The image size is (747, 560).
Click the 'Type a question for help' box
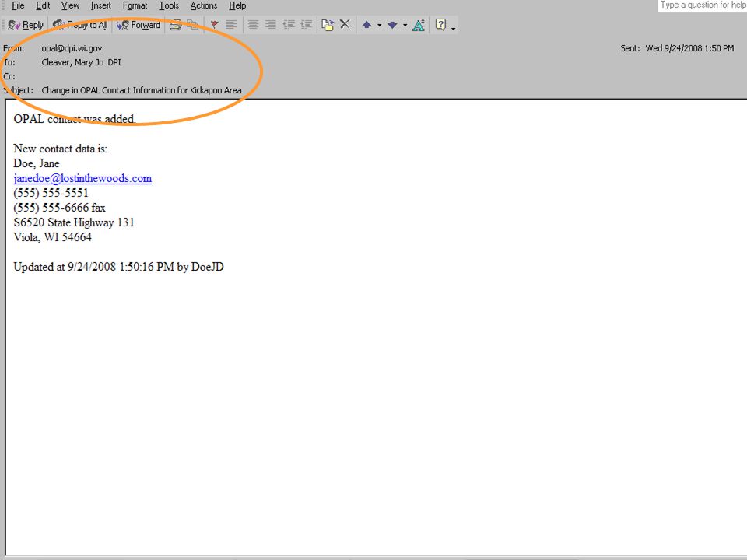tap(703, 5)
